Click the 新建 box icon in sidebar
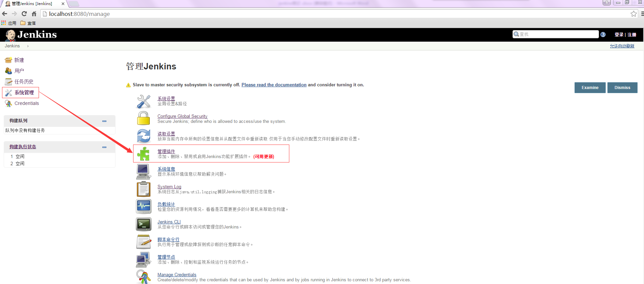 coord(8,60)
